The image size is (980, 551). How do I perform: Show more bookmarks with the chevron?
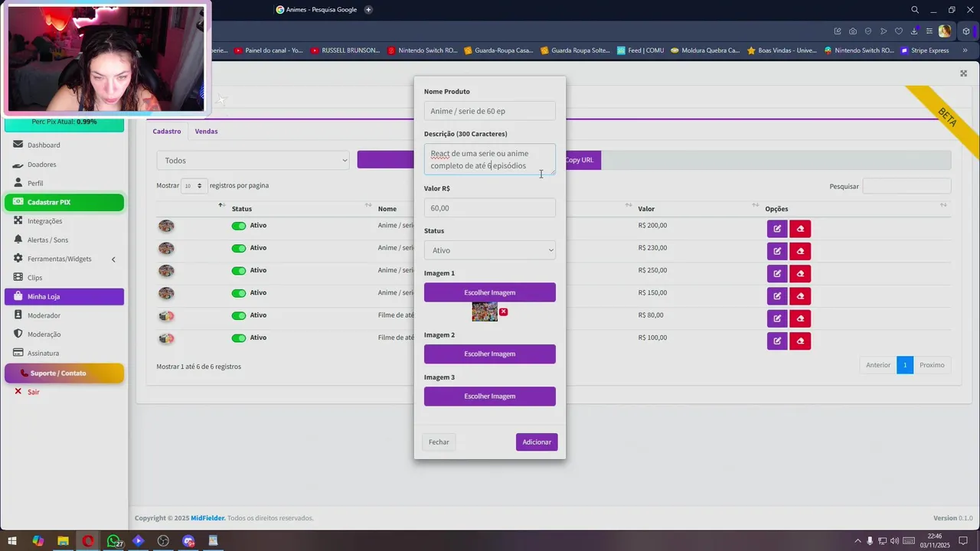(965, 51)
